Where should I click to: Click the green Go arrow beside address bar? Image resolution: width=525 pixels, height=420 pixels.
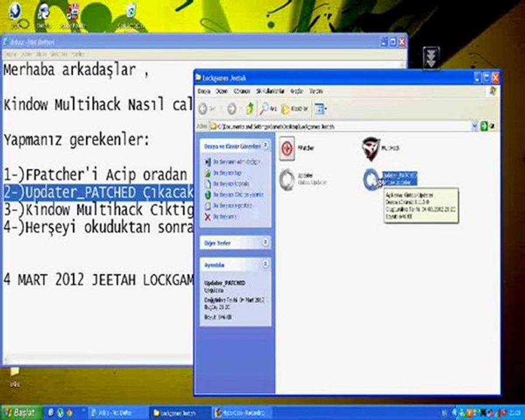tap(484, 126)
